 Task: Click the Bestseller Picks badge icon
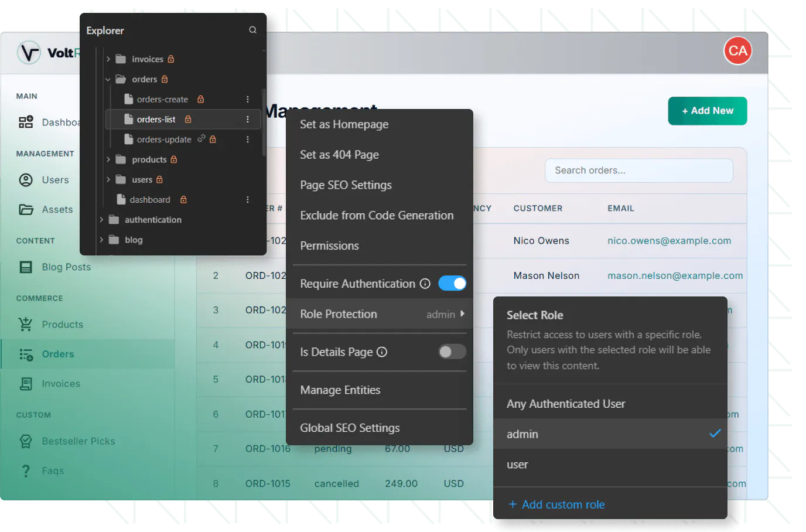(26, 441)
